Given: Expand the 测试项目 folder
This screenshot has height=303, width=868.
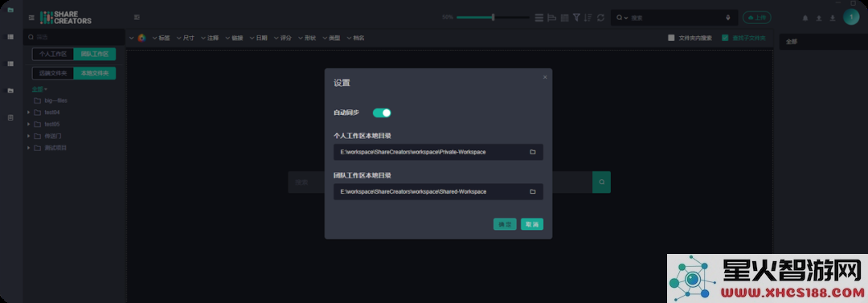Looking at the screenshot, I should 29,148.
